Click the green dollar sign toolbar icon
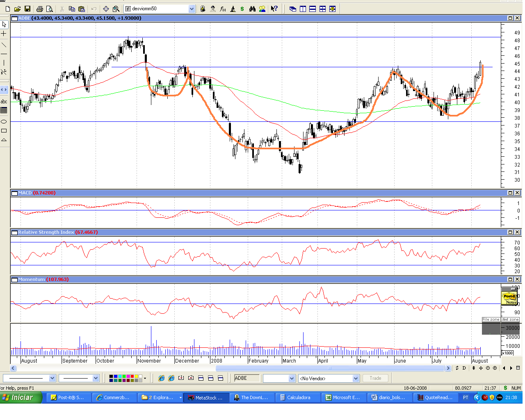Screen dimensions: 525x420 (x=242, y=9)
